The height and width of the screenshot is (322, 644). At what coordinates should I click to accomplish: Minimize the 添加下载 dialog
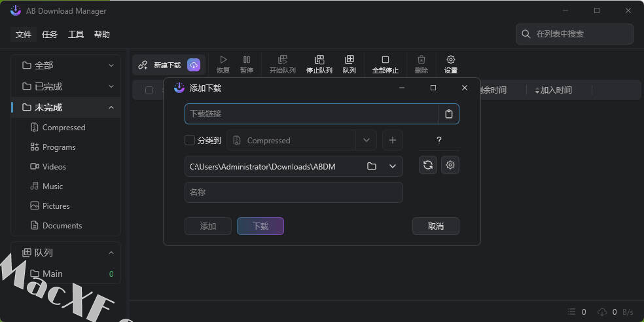(402, 88)
